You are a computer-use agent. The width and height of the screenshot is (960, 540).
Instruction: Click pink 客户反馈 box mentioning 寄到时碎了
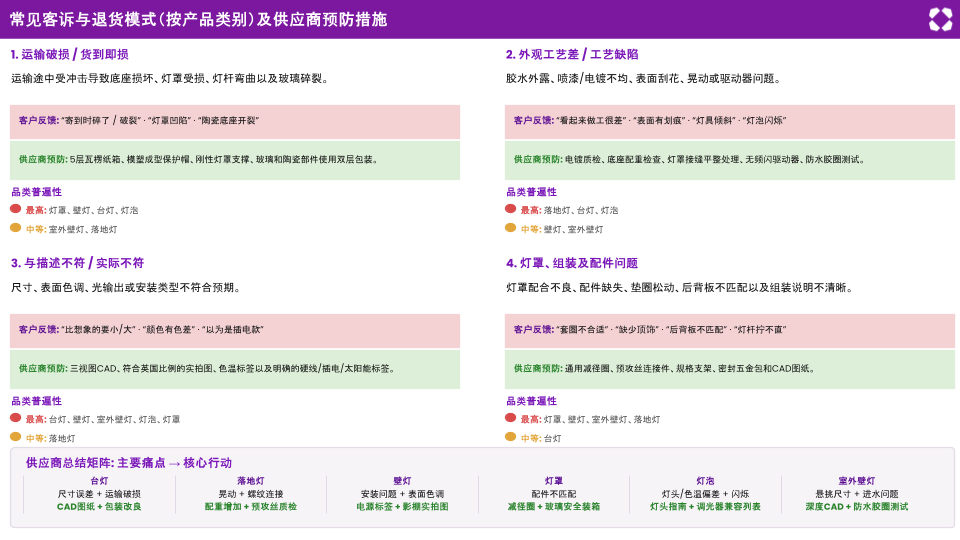235,121
